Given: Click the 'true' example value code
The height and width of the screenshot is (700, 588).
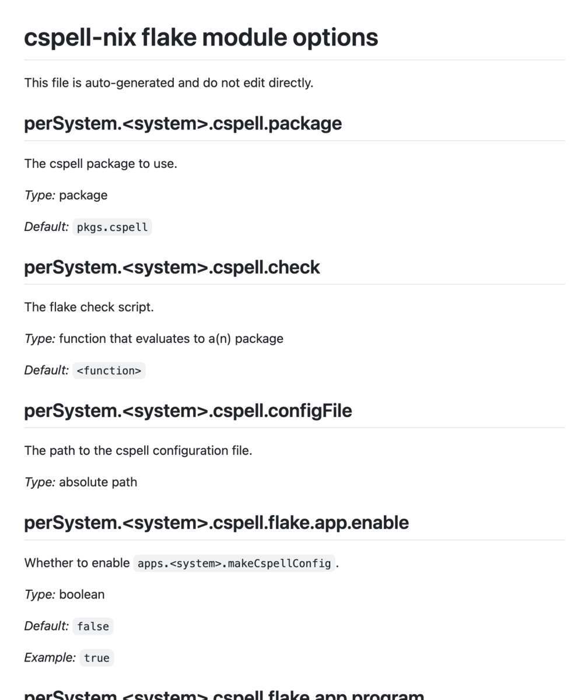Looking at the screenshot, I should click(x=97, y=658).
